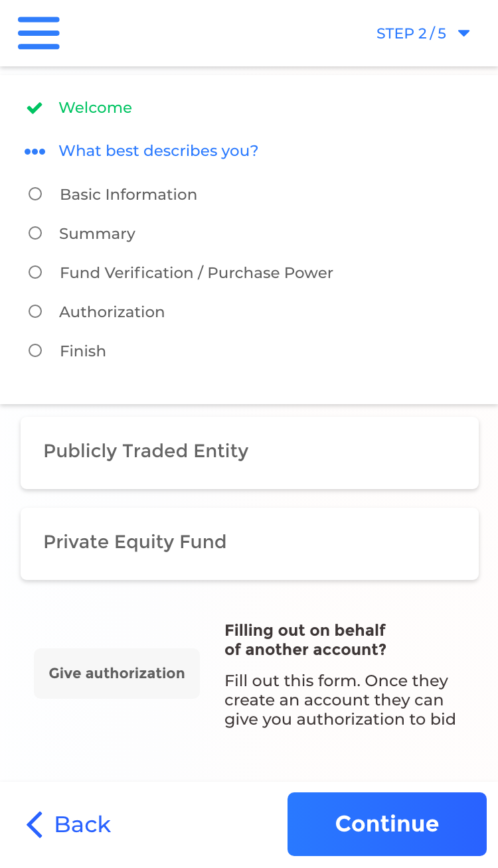Choose the Publicly Traded Entity option
This screenshot has height=868, width=498.
(x=249, y=453)
